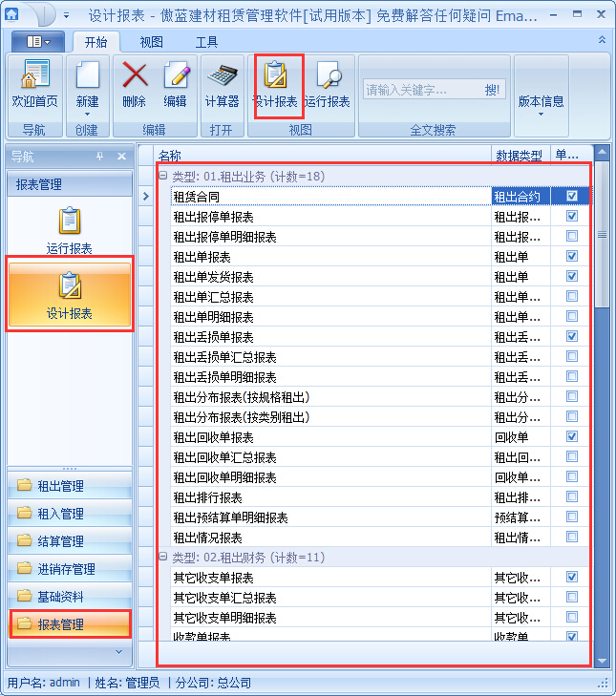Enable checkbox for 租出报停单明细报表 row
Image resolution: width=616 pixels, height=696 pixels.
click(x=571, y=236)
